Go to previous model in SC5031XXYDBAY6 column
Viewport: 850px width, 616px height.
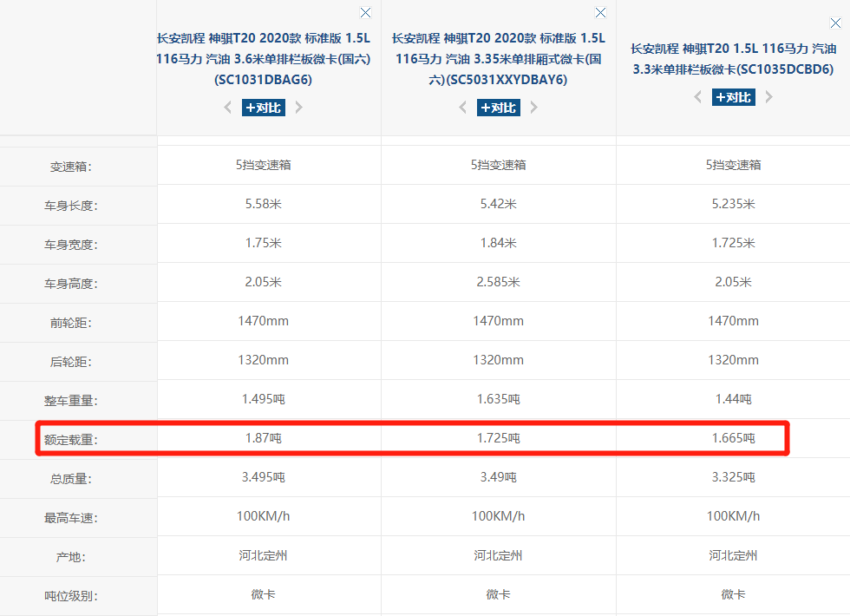click(x=462, y=108)
